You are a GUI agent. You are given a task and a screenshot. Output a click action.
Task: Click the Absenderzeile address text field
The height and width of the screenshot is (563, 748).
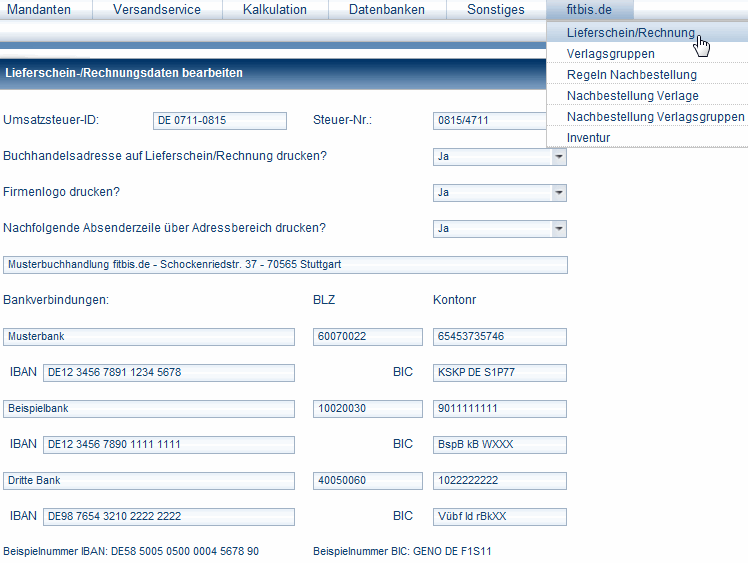click(285, 265)
